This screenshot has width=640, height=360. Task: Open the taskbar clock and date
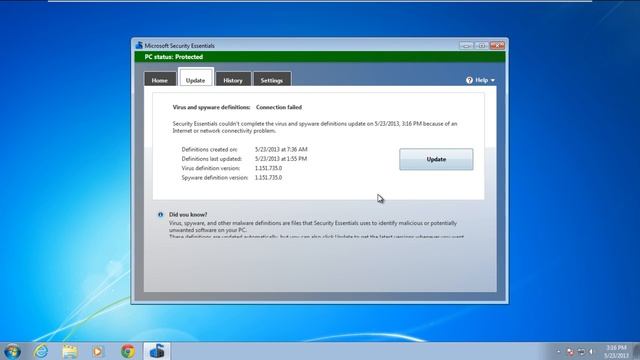[616, 351]
